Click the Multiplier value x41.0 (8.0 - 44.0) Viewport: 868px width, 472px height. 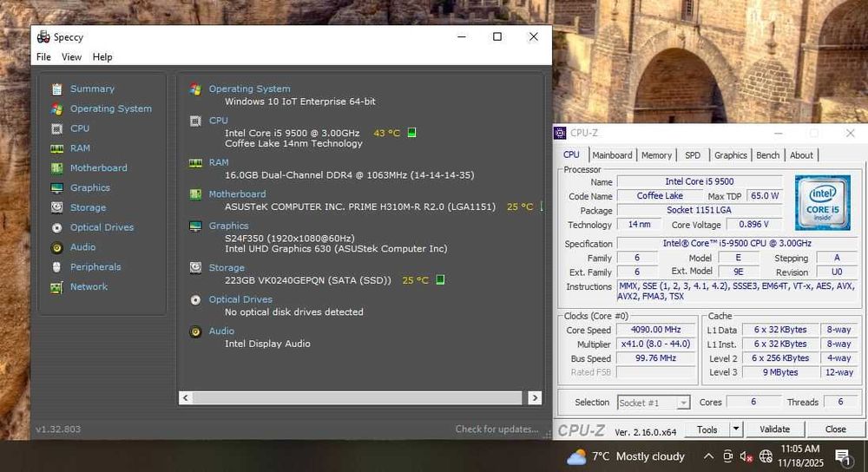pos(656,344)
